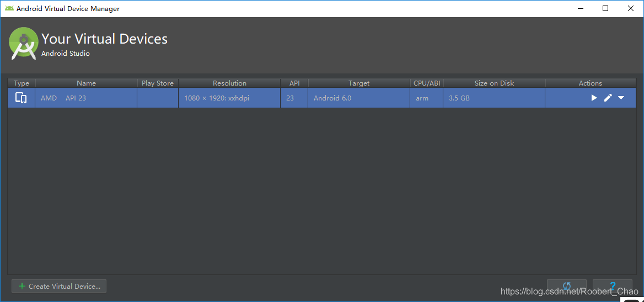Open the actions dropdown arrow for AMD API 23
This screenshot has width=644, height=302.
click(x=621, y=98)
